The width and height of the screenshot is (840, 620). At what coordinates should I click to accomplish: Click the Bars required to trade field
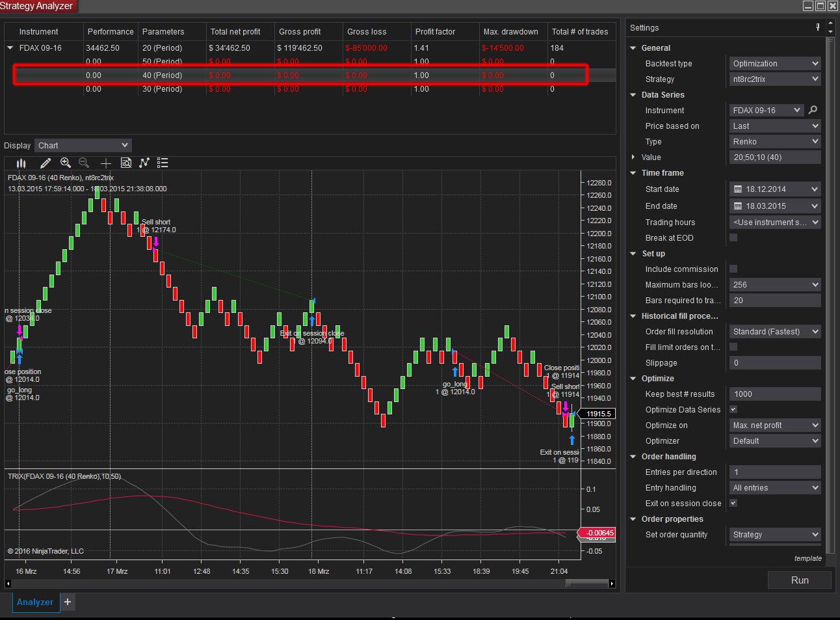tap(775, 300)
